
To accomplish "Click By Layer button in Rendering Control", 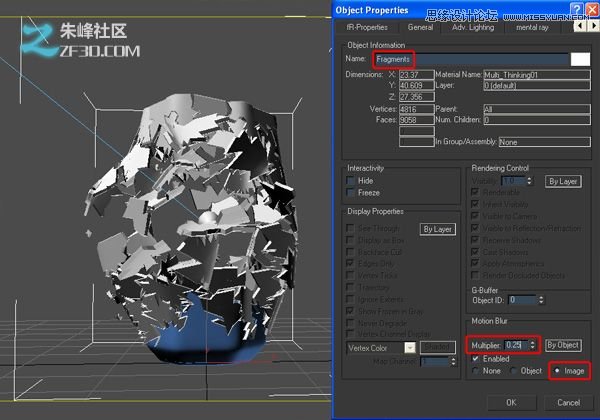I will (x=563, y=181).
